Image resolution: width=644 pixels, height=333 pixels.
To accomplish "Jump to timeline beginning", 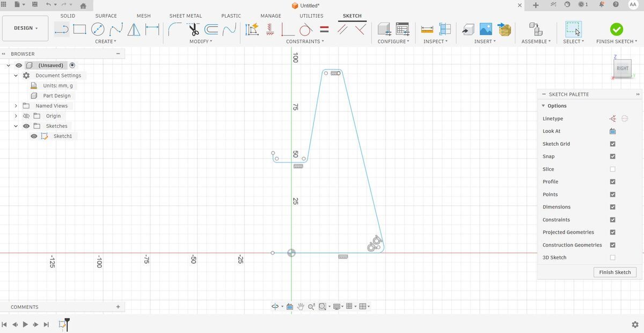I will coord(4,324).
